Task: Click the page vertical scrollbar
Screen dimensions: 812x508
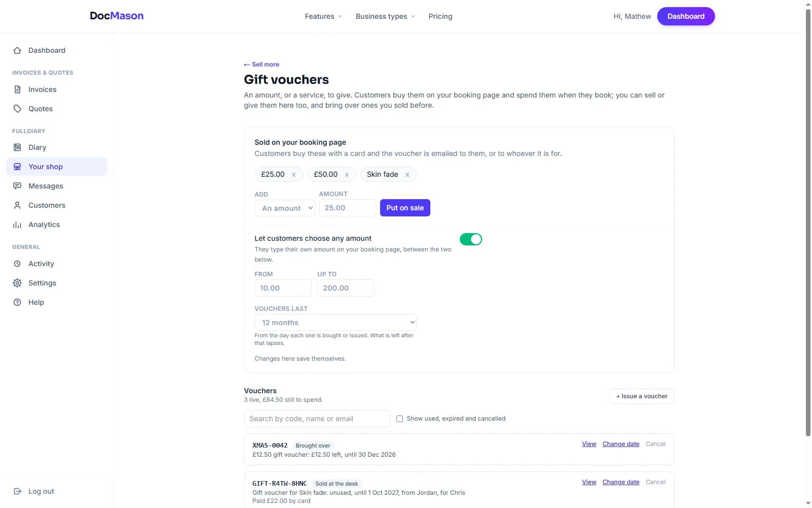Action: [808, 222]
